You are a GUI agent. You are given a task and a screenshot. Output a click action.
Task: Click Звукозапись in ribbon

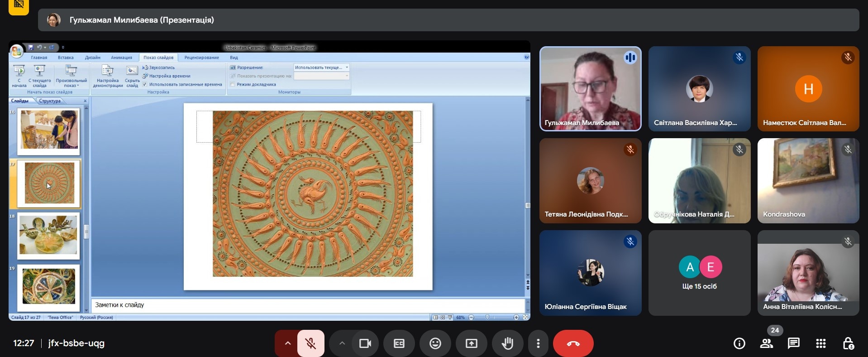[158, 68]
